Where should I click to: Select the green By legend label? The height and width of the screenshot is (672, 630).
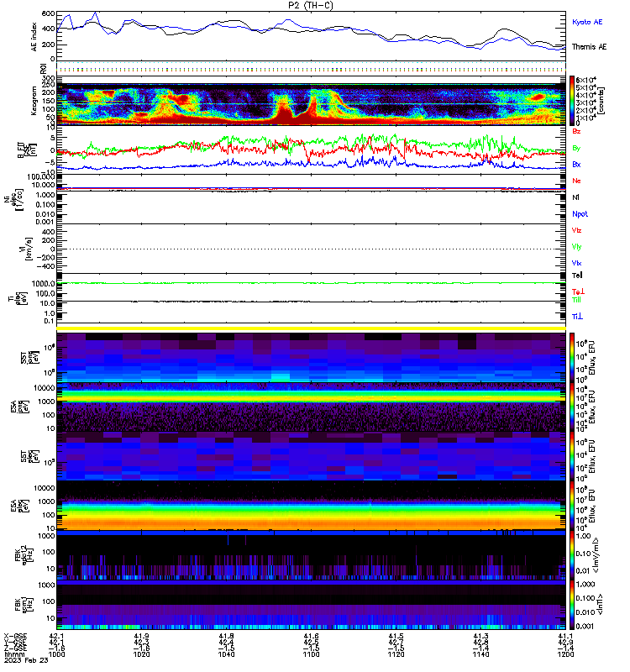[576, 148]
